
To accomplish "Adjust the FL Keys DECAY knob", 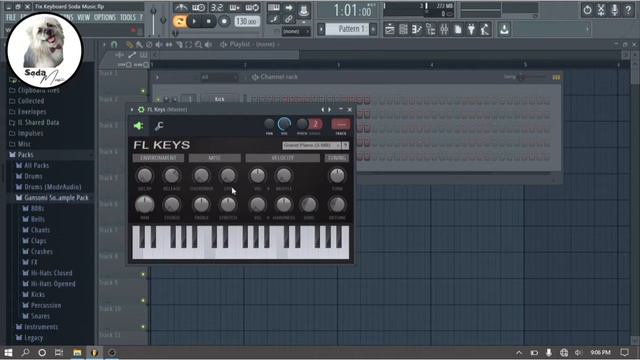I will tap(144, 176).
